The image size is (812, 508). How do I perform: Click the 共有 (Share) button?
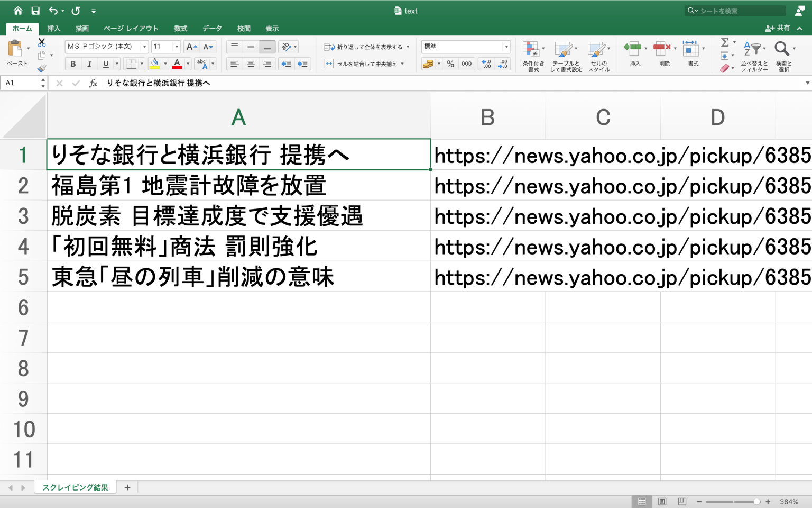click(x=778, y=28)
